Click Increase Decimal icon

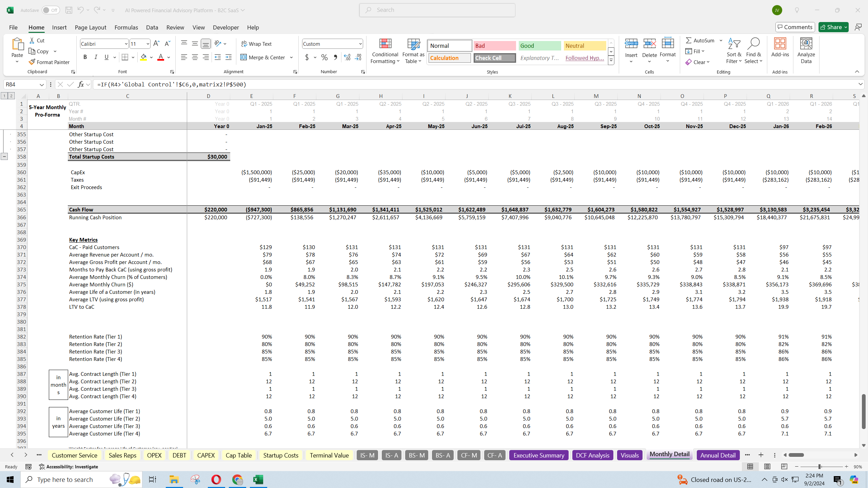pyautogui.click(x=347, y=57)
